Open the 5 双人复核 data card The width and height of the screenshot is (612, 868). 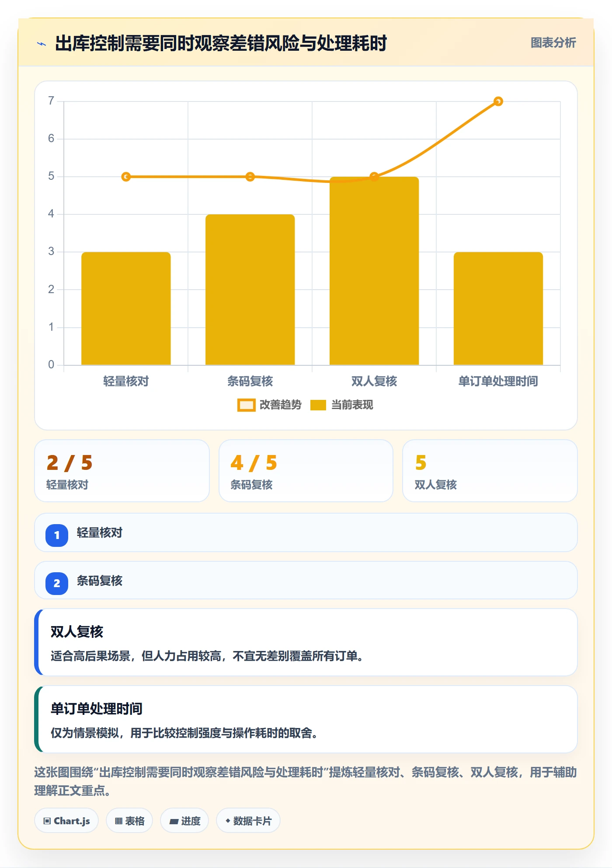[490, 471]
